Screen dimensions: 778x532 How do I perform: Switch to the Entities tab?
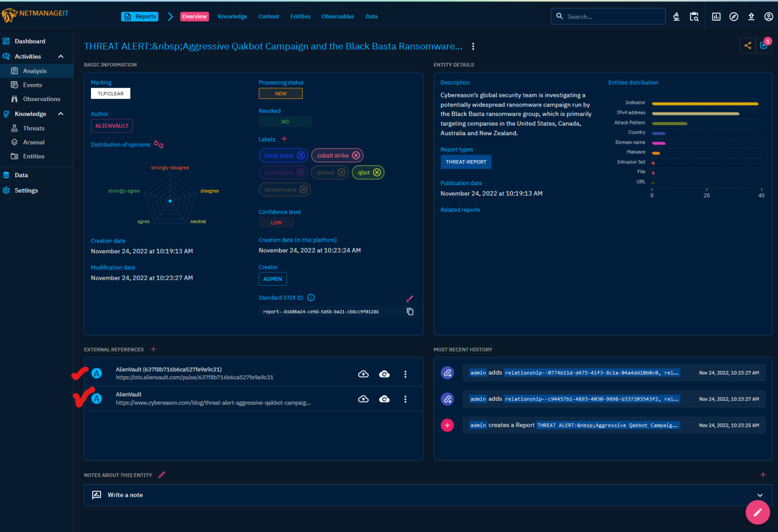tap(300, 16)
